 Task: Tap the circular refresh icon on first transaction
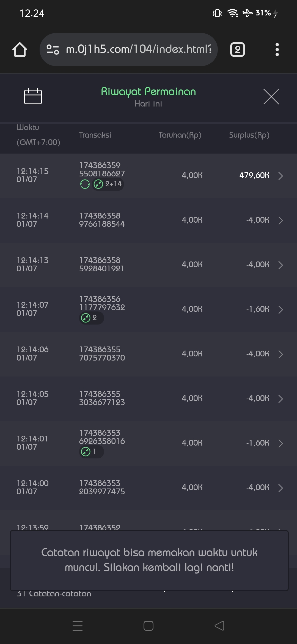coord(85,184)
